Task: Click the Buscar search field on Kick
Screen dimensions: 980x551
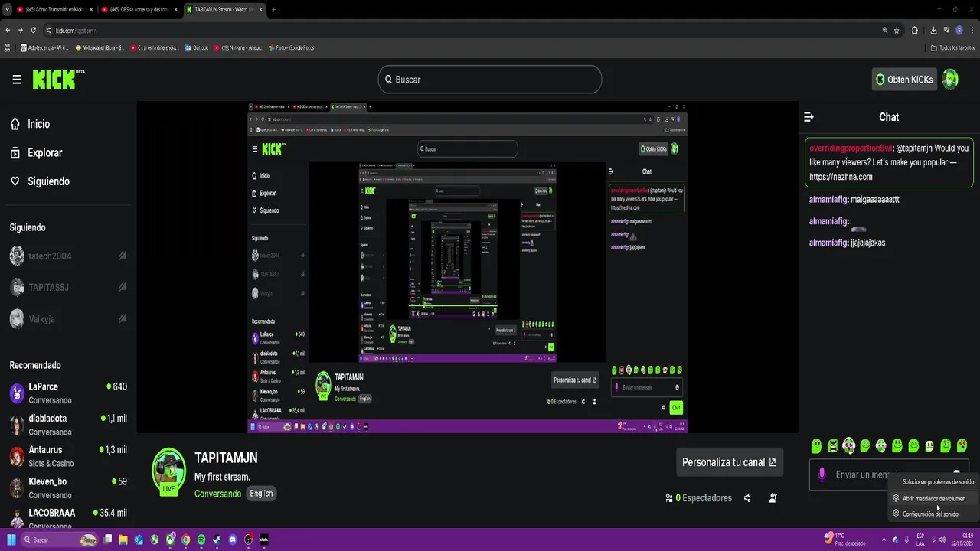Action: [490, 80]
